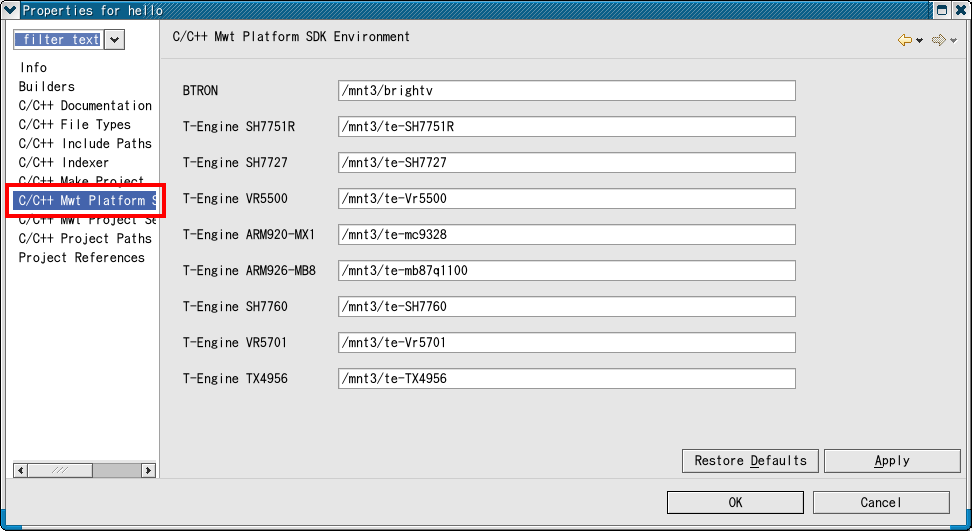Screen dimensions: 972x531
Task: Open C/C++ File Types page
Action: pyautogui.click(x=74, y=125)
